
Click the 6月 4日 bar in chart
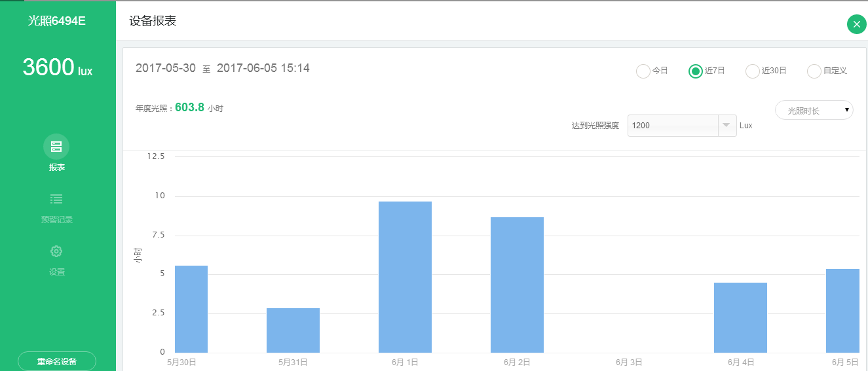(x=740, y=317)
